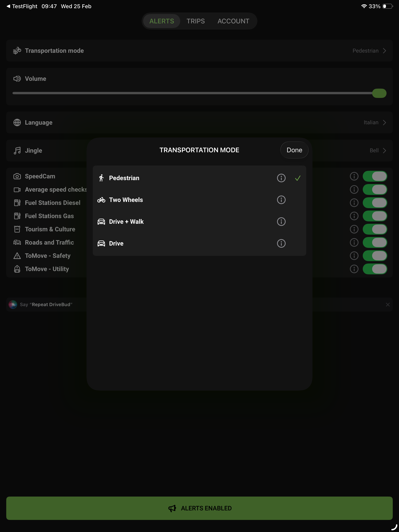Click the Volume speaker icon

(x=17, y=79)
